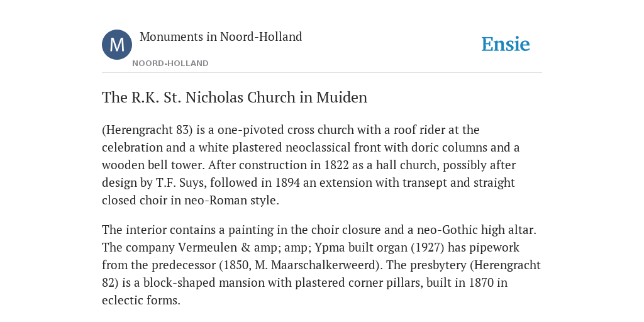Select the NOORD-HOLLAND category label

(x=170, y=64)
